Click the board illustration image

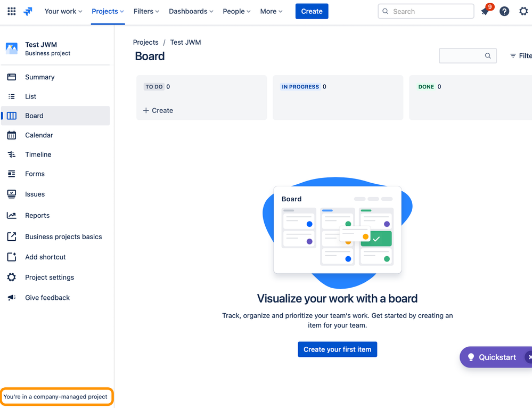[x=338, y=233]
